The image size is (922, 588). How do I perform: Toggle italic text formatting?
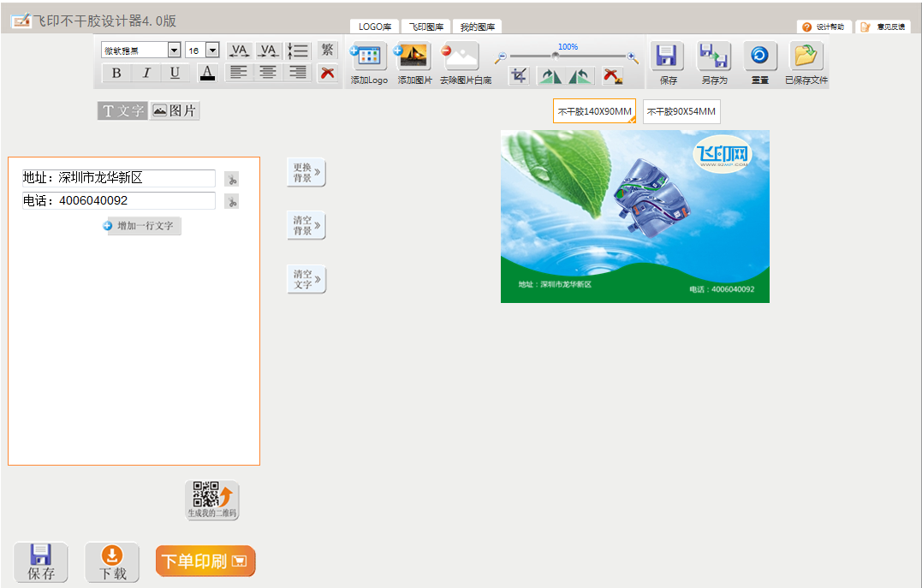(x=146, y=73)
